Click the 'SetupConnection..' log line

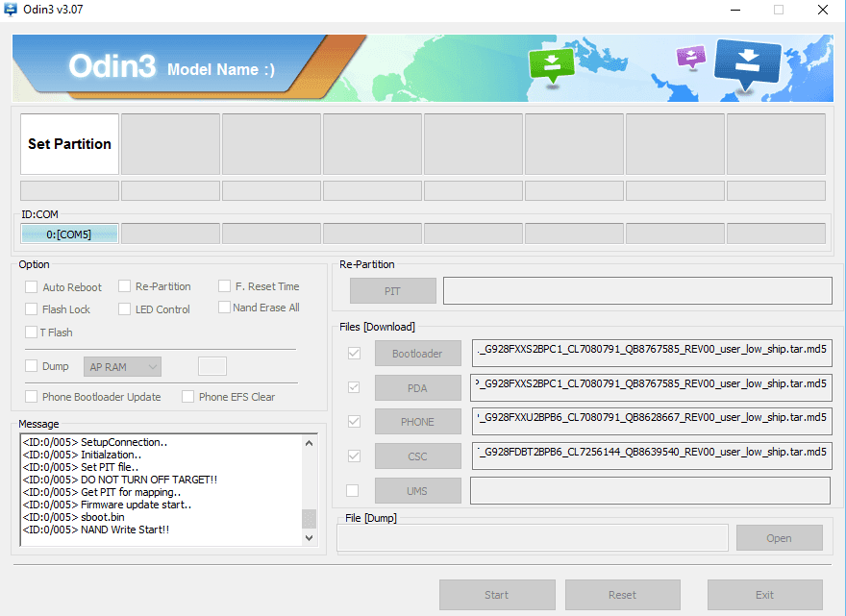point(95,442)
